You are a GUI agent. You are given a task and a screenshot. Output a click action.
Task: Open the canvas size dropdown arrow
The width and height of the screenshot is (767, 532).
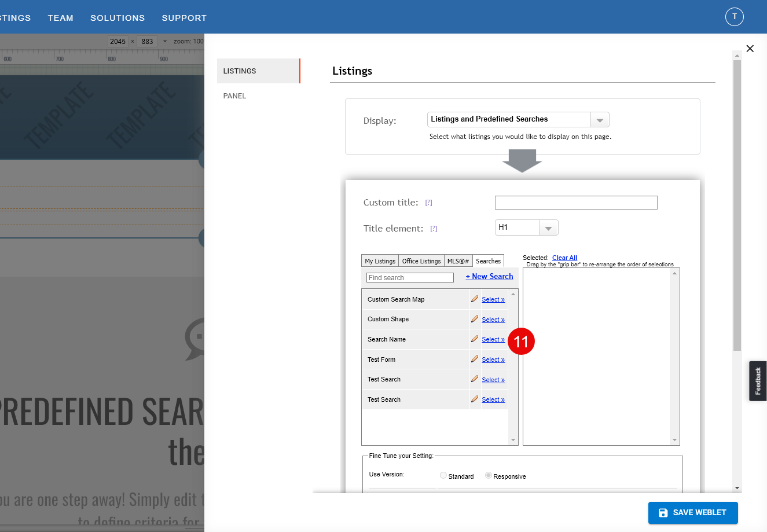165,42
